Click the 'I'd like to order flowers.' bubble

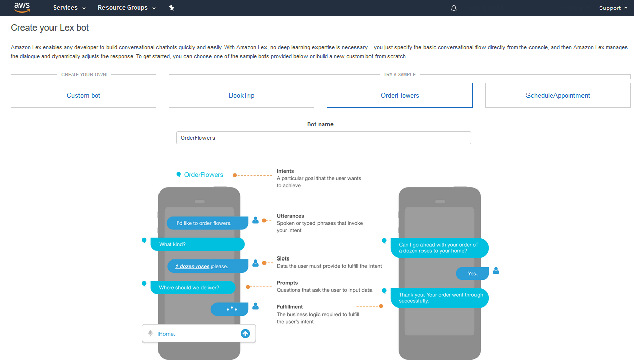pyautogui.click(x=207, y=223)
